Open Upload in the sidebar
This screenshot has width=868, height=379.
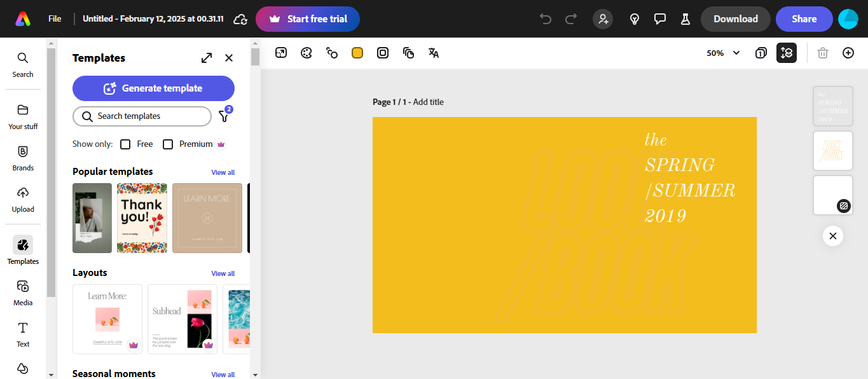pos(23,199)
